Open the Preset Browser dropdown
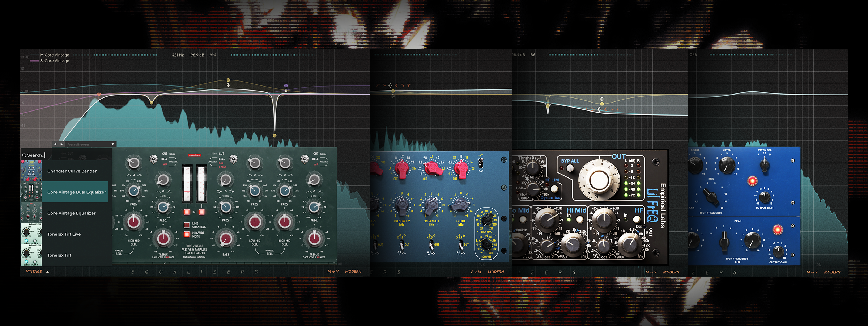 pyautogui.click(x=112, y=144)
